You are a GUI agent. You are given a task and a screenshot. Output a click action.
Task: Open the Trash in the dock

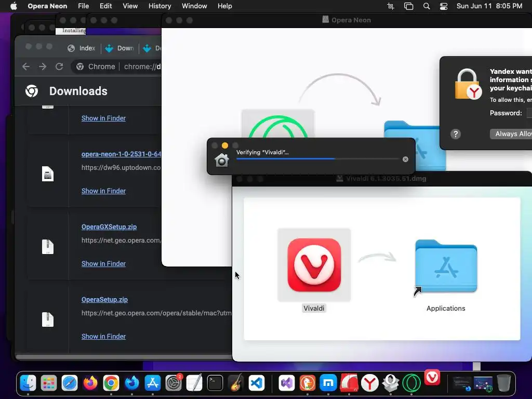tap(504, 383)
